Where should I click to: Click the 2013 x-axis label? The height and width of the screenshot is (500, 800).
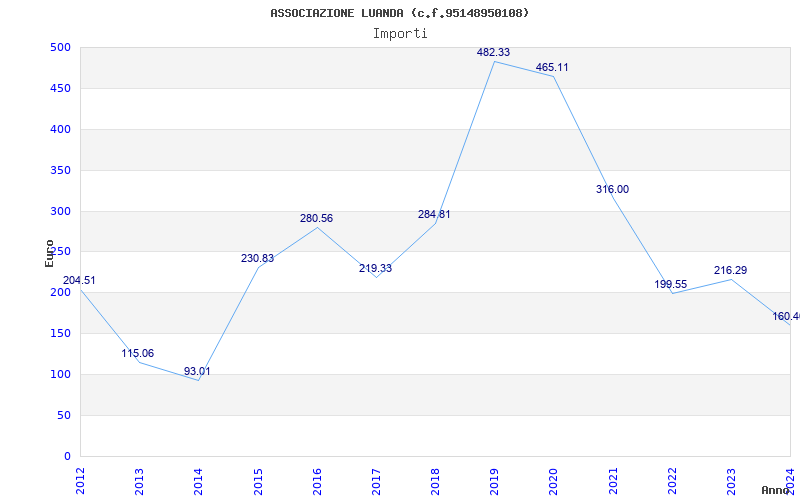(x=139, y=481)
